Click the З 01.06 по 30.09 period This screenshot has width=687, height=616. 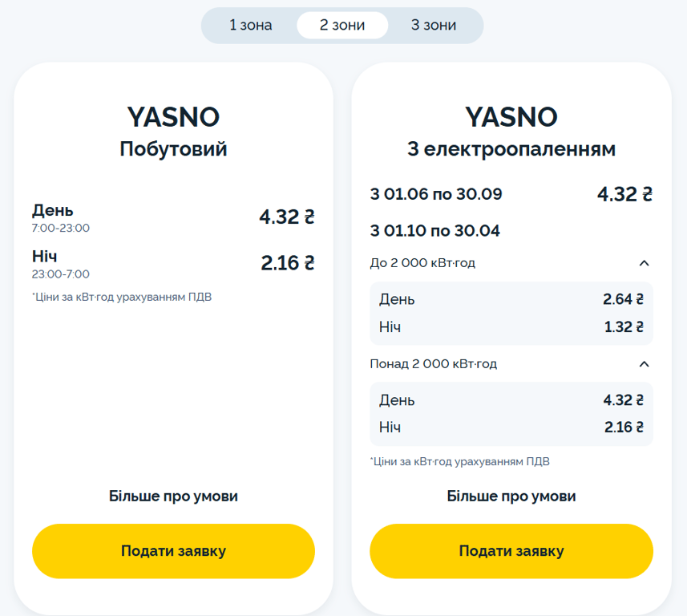click(436, 194)
